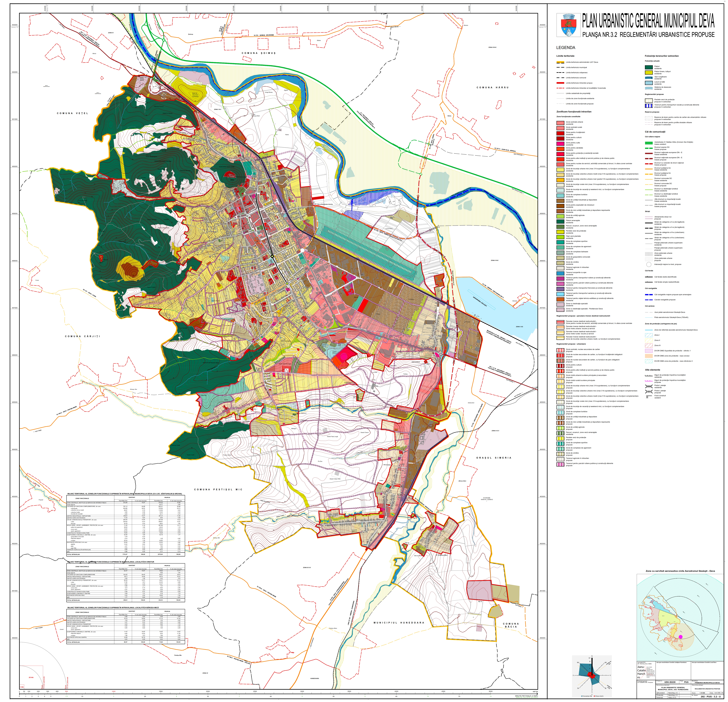
Task: Click the "Folosința terenurilor extravilan" heading
Action: tap(662, 56)
